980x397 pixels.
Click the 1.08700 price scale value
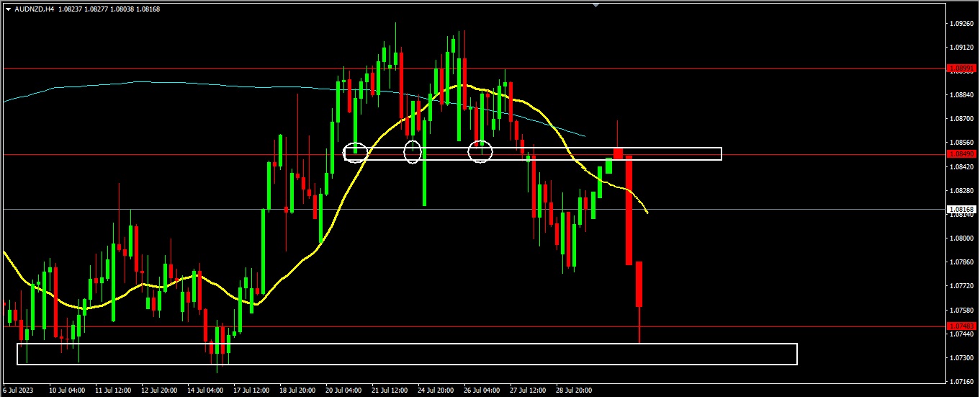[962, 118]
